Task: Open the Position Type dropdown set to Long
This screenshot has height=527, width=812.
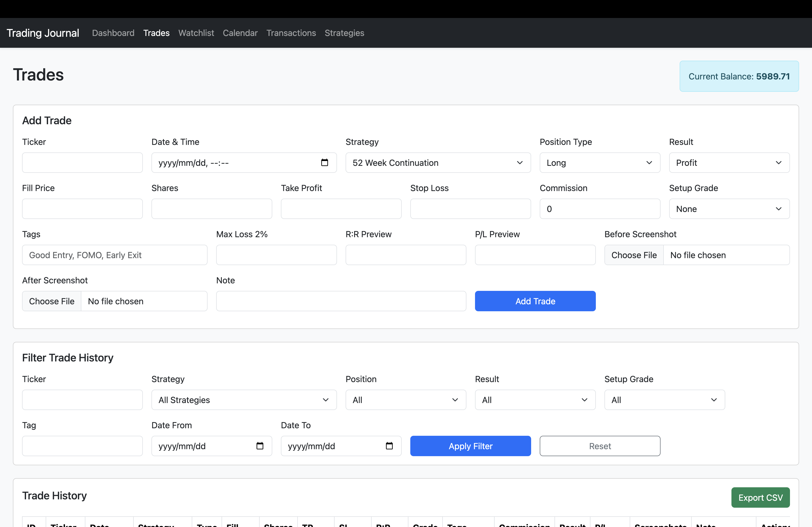Action: [600, 163]
